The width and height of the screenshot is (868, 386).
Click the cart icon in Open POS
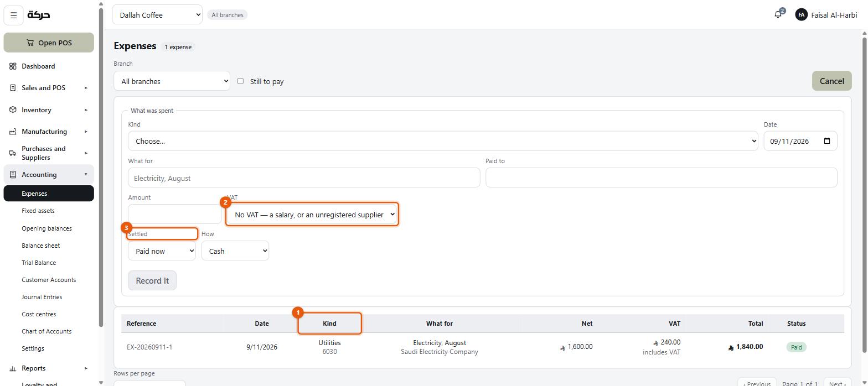pyautogui.click(x=30, y=43)
